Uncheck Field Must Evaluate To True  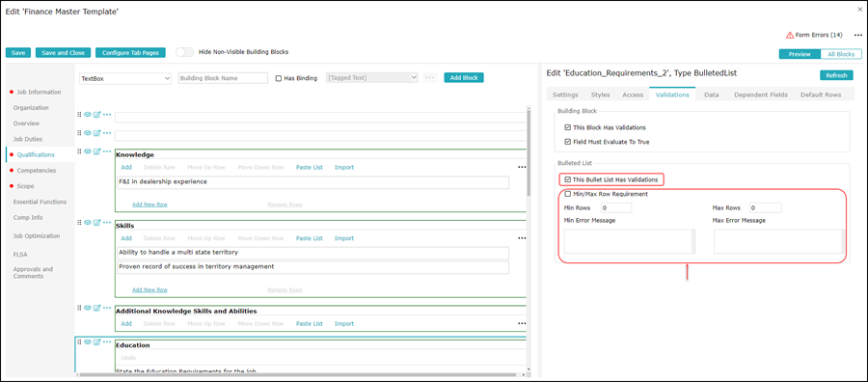click(x=567, y=142)
